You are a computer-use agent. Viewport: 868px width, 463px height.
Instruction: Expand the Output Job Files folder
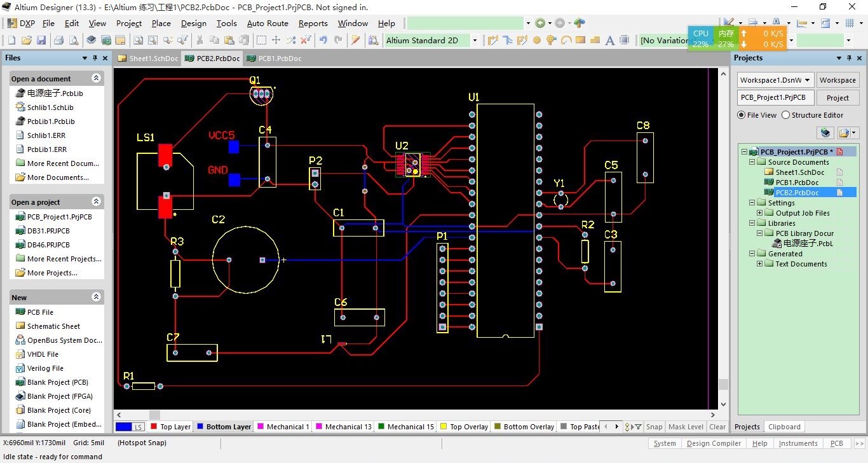coord(760,213)
